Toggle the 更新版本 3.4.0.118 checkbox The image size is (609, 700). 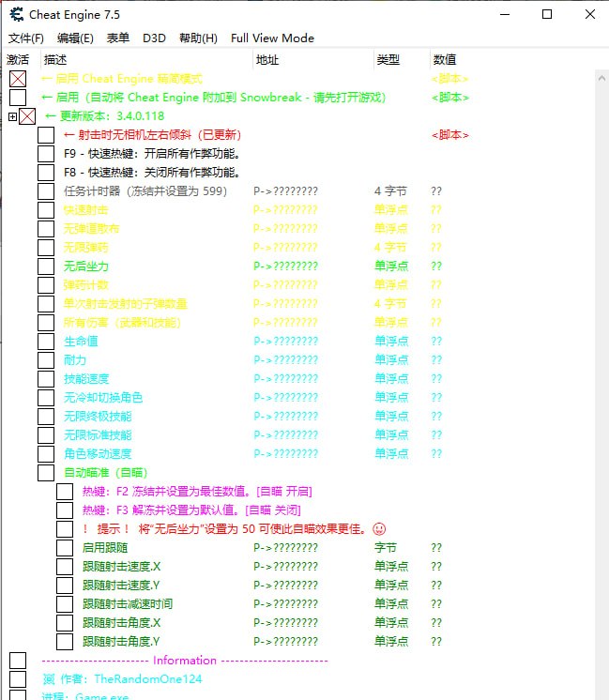[27, 116]
